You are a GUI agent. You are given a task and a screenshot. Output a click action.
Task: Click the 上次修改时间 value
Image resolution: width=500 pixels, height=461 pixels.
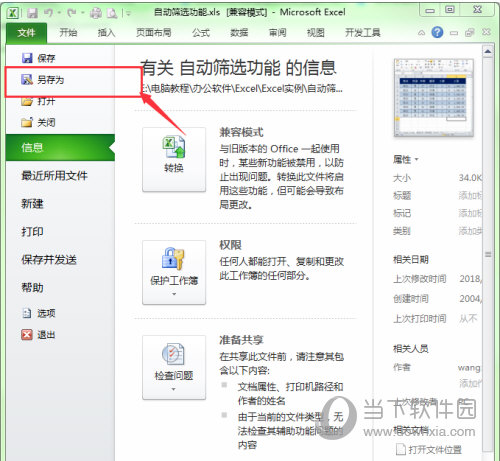click(x=471, y=278)
